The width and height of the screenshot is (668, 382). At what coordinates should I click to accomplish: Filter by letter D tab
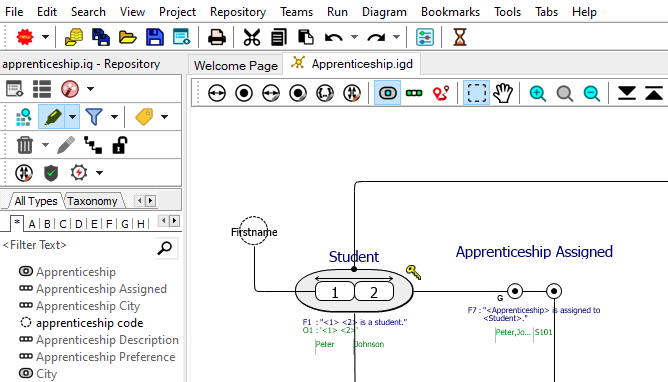pyautogui.click(x=78, y=224)
